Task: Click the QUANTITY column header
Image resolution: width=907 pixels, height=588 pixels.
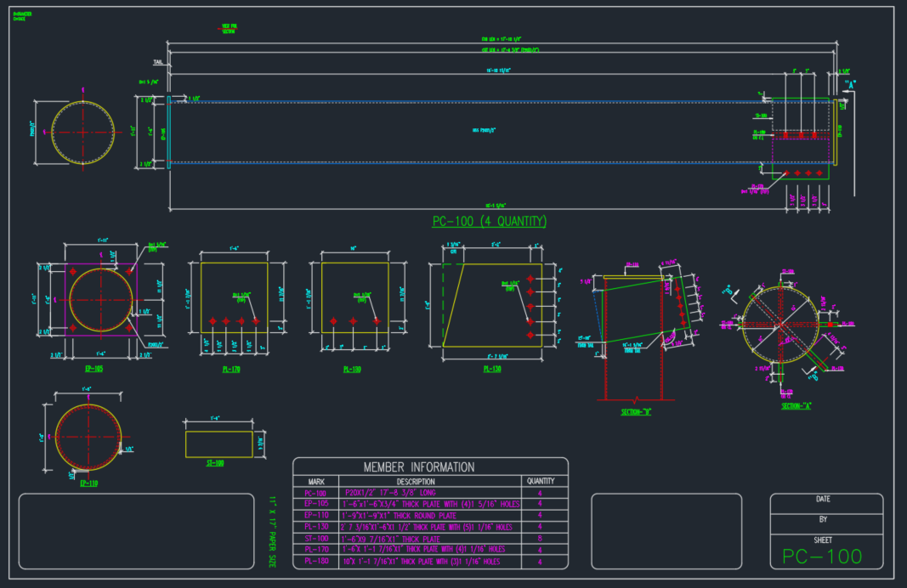Action: click(541, 481)
